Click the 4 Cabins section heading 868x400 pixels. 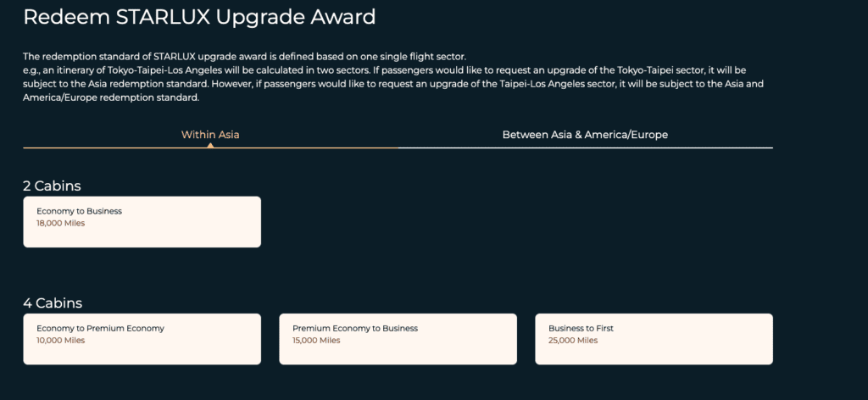tap(52, 303)
